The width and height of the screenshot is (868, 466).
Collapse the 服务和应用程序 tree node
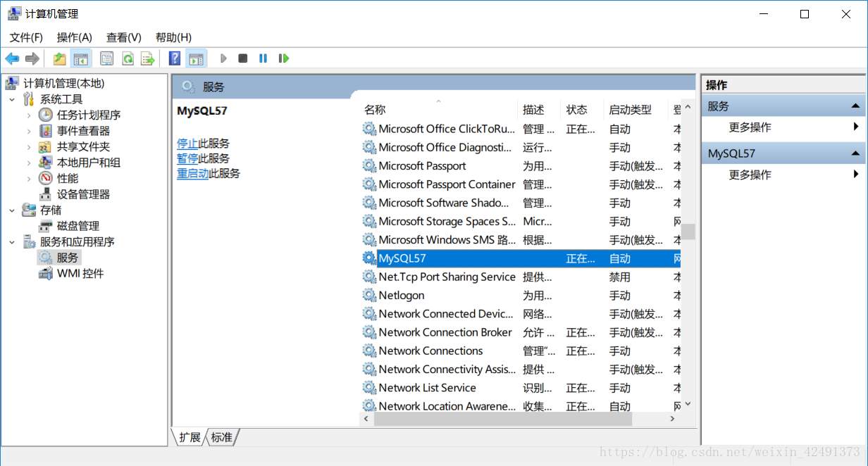point(12,241)
